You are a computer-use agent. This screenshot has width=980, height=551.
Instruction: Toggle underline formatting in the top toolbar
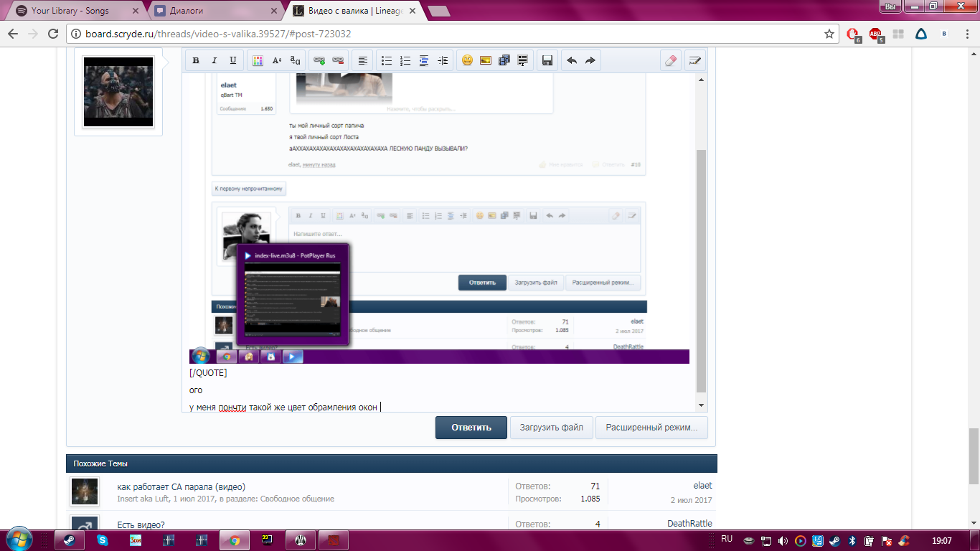233,61
